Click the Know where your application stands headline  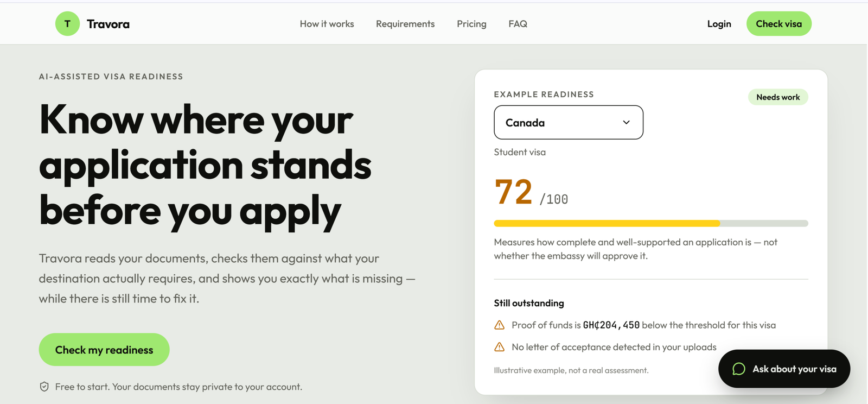click(205, 166)
